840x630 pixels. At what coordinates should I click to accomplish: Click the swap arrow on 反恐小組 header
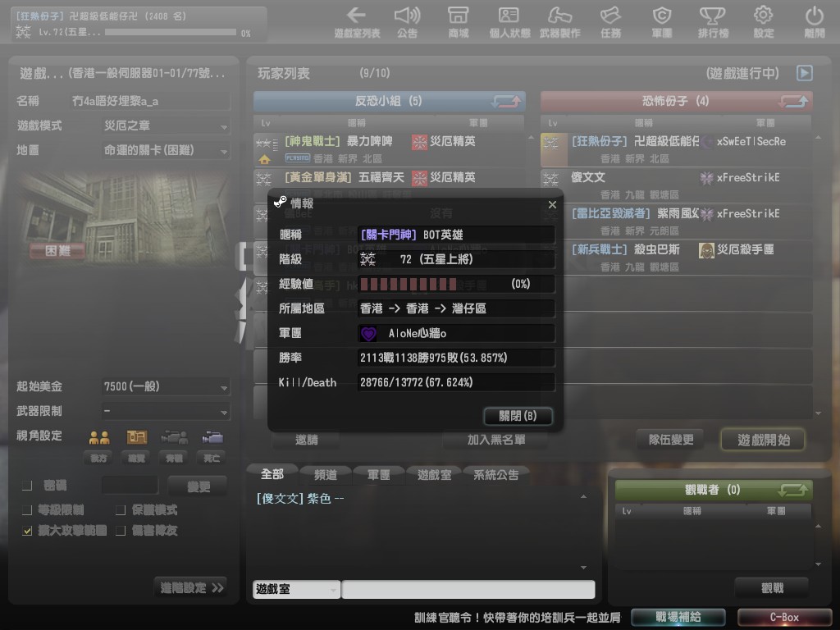pyautogui.click(x=505, y=101)
